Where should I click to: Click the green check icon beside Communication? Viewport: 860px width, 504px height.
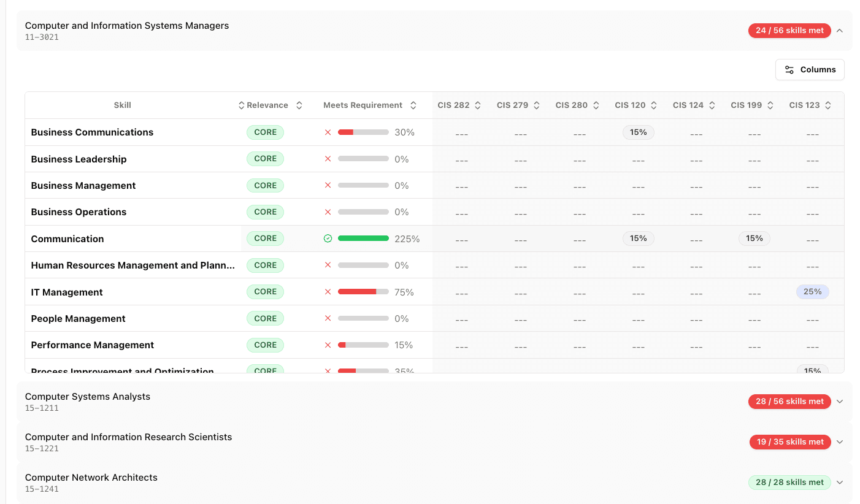coord(328,238)
